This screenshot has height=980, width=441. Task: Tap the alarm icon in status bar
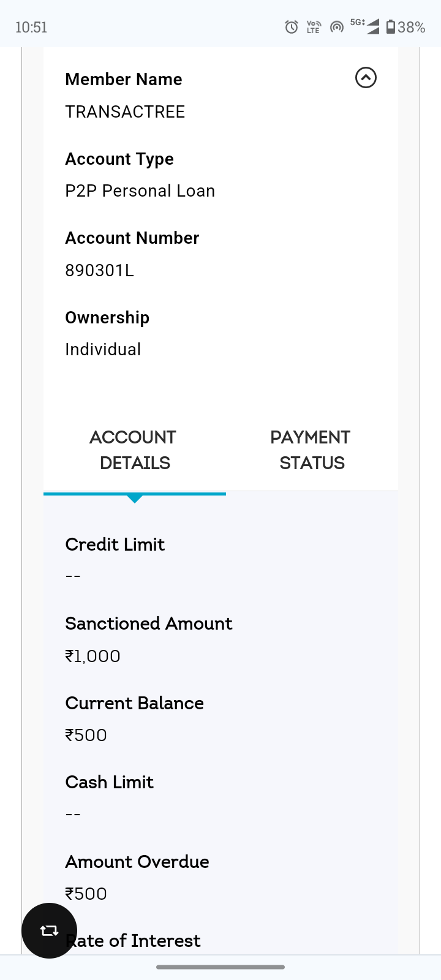(292, 27)
